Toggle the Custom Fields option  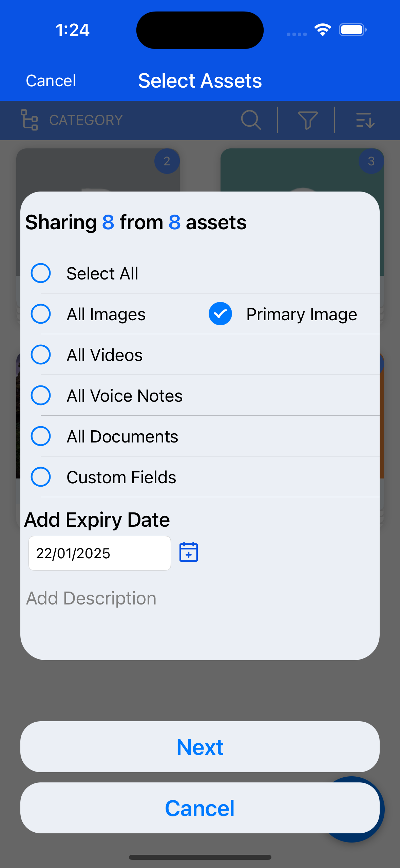(41, 477)
